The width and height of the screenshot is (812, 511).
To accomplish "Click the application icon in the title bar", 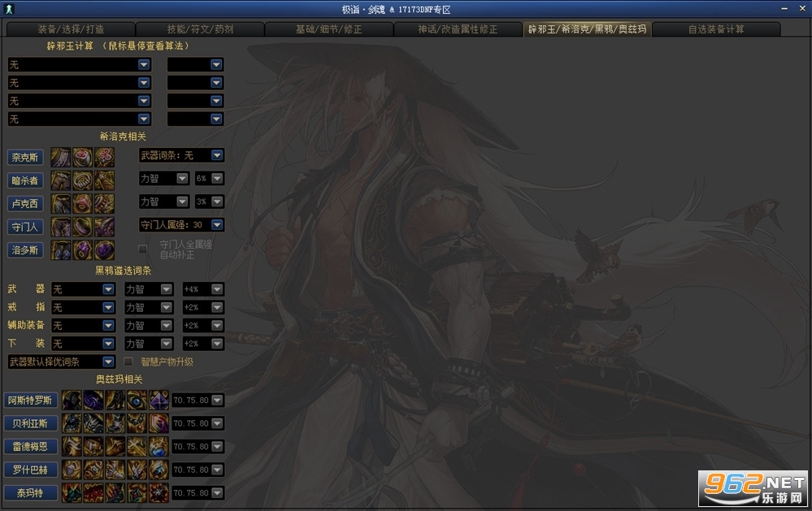I will coord(9,9).
